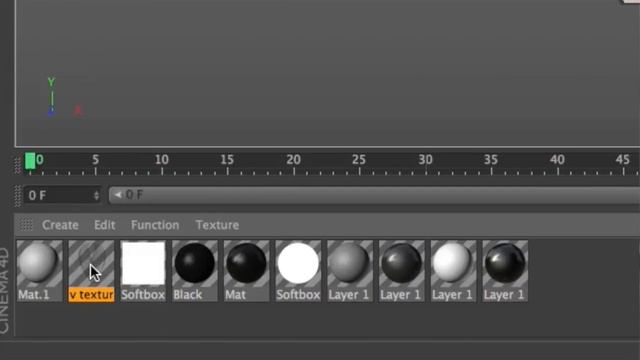Image resolution: width=640 pixels, height=360 pixels.
Task: Click the material manager grip handle
Action: (27, 224)
